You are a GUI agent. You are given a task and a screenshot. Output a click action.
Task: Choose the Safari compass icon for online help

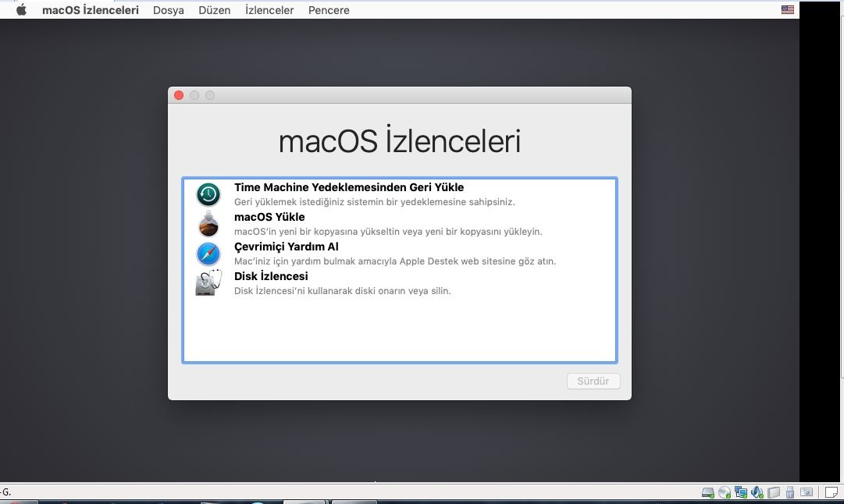coord(208,254)
